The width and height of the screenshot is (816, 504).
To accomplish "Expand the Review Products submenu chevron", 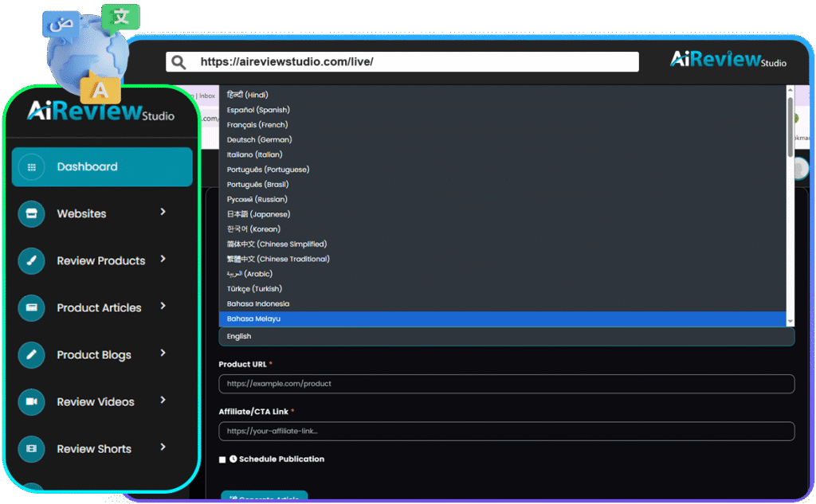I will click(x=163, y=259).
